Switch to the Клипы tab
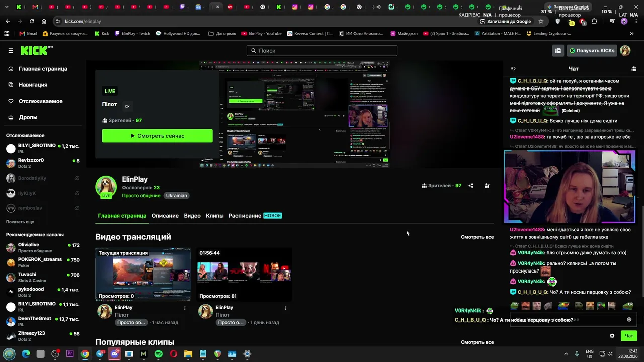Viewport: 644px width, 362px height. click(215, 216)
